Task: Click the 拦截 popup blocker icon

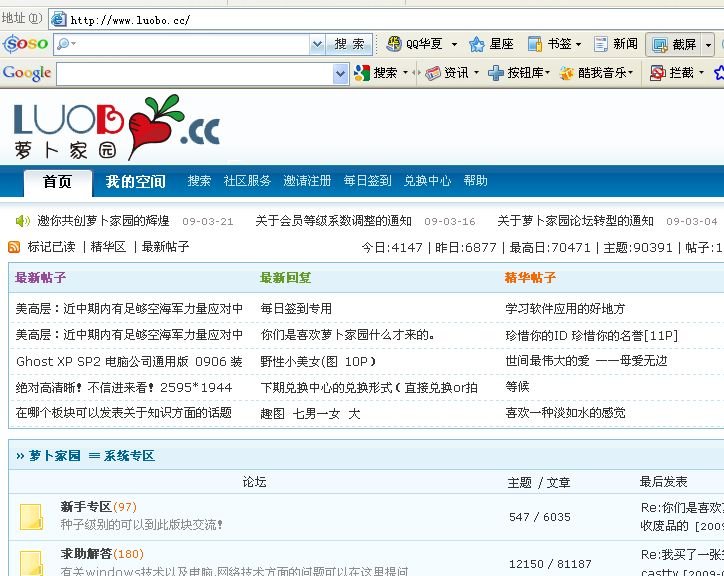Action: pos(657,73)
